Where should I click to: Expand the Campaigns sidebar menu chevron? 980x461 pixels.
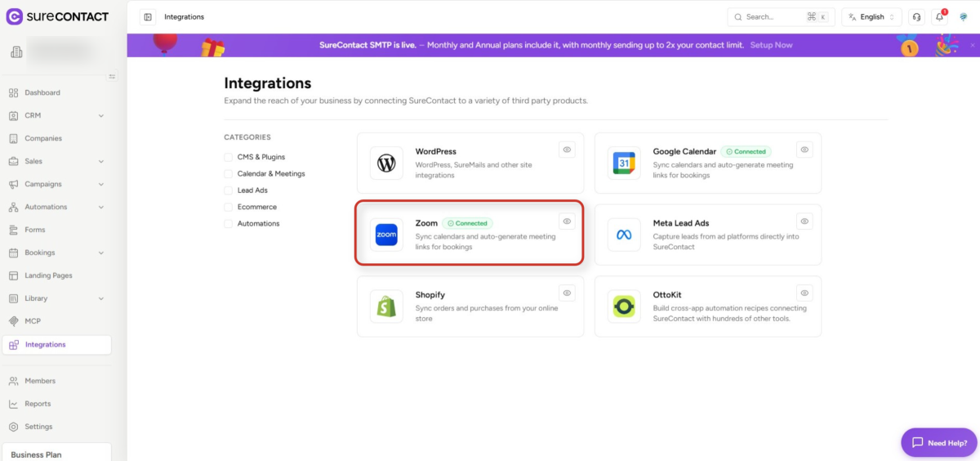pyautogui.click(x=101, y=184)
